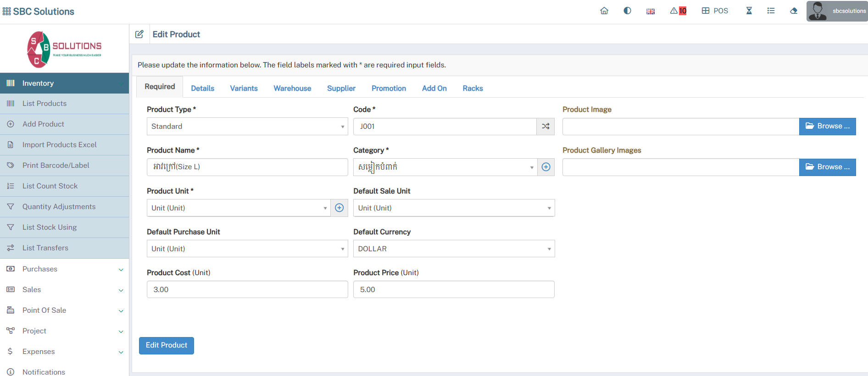
Task: Open the language flag selector
Action: [x=651, y=11]
